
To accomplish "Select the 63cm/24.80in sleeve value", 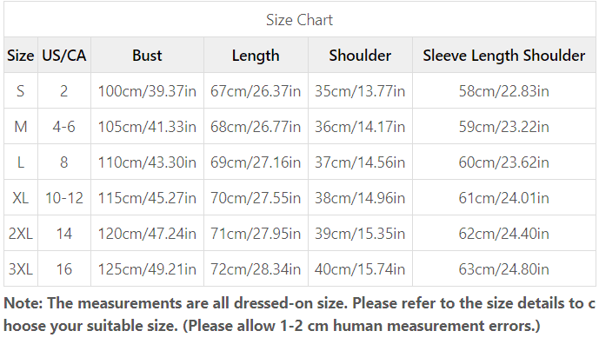I will tap(504, 269).
